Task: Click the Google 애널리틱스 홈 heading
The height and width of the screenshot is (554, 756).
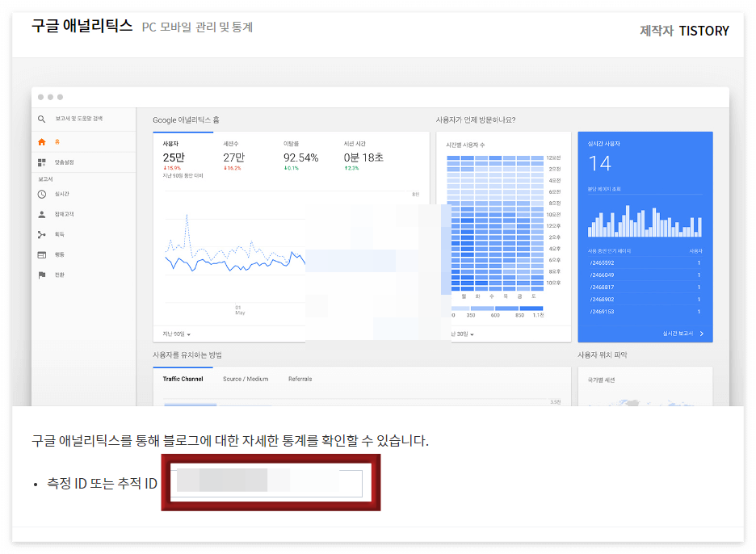Action: click(186, 120)
